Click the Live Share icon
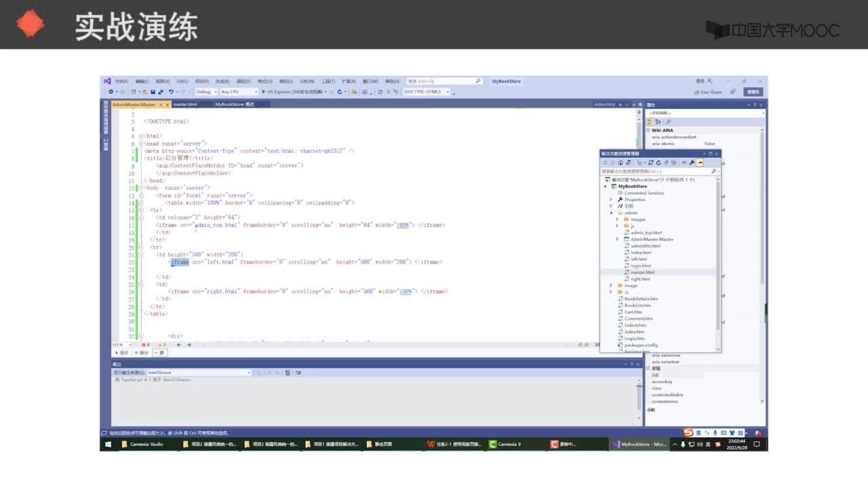Image resolution: width=868 pixels, height=488 pixels. 696,91
